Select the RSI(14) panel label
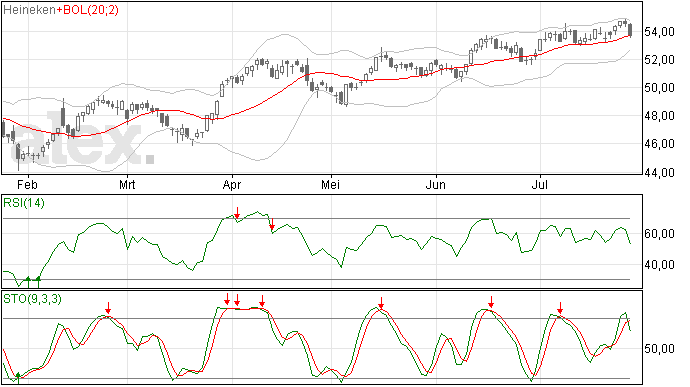The height and width of the screenshot is (387, 690). (24, 203)
